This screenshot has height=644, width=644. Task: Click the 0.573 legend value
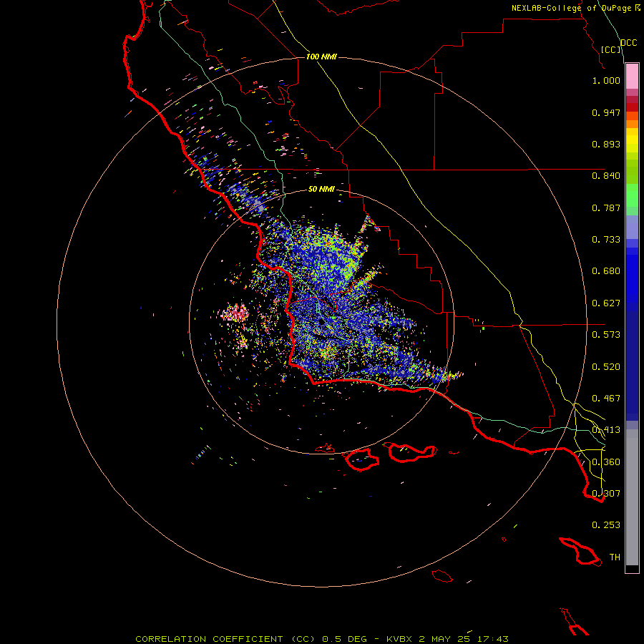pyautogui.click(x=606, y=335)
